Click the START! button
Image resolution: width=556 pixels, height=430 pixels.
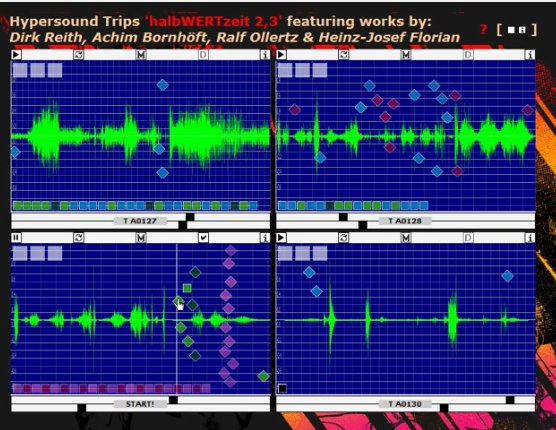(x=140, y=404)
